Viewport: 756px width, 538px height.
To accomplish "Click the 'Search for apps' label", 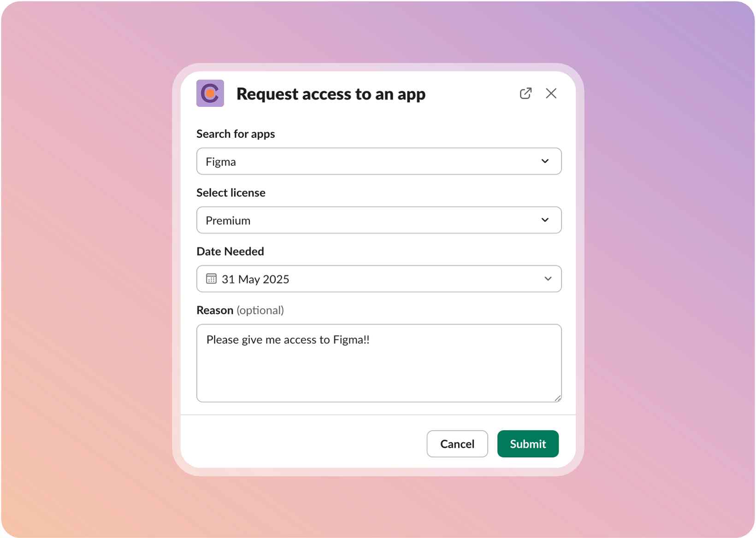I will (236, 134).
